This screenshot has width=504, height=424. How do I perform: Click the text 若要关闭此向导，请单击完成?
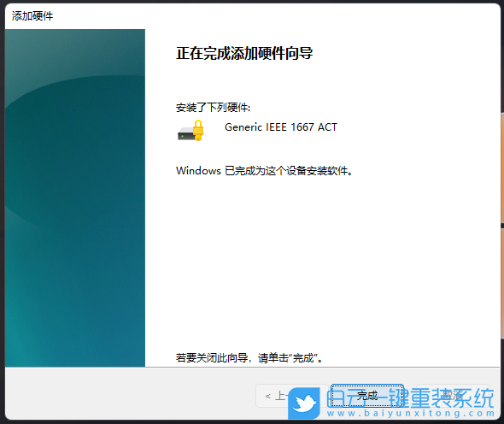pos(249,357)
